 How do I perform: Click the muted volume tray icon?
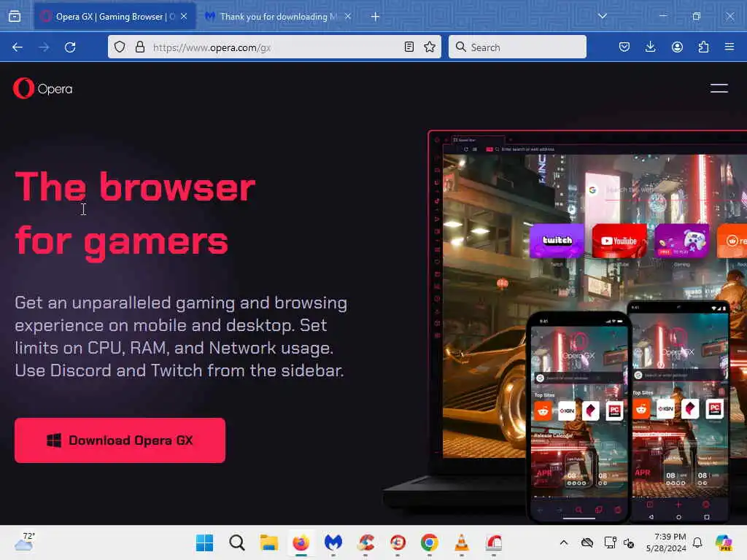click(x=629, y=542)
